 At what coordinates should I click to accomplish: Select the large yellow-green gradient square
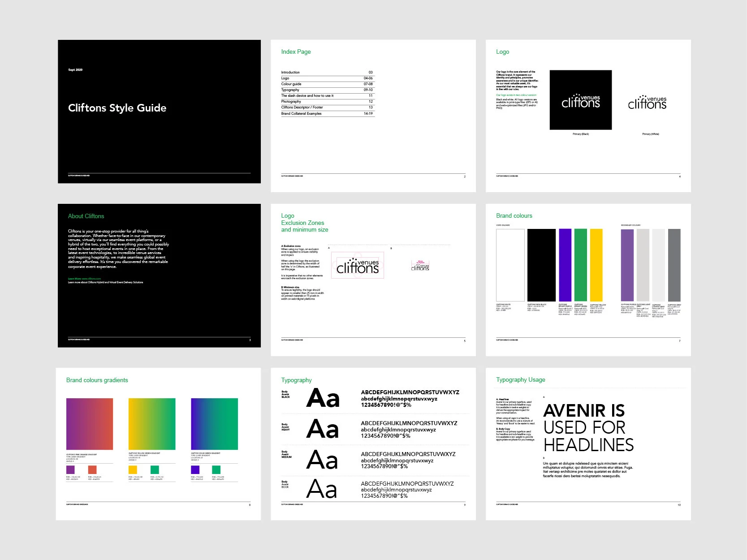coord(152,424)
